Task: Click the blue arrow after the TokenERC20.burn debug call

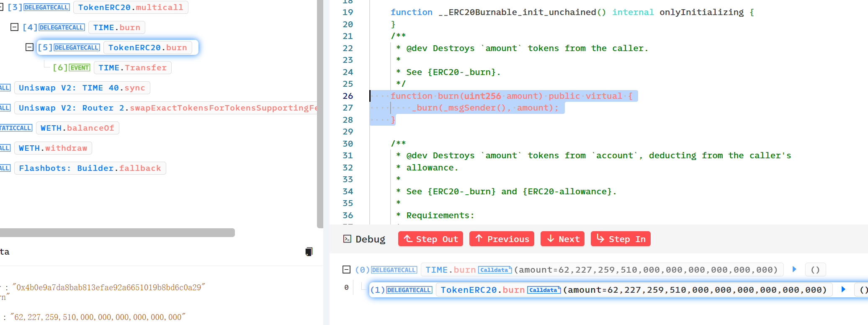Action: click(x=843, y=289)
